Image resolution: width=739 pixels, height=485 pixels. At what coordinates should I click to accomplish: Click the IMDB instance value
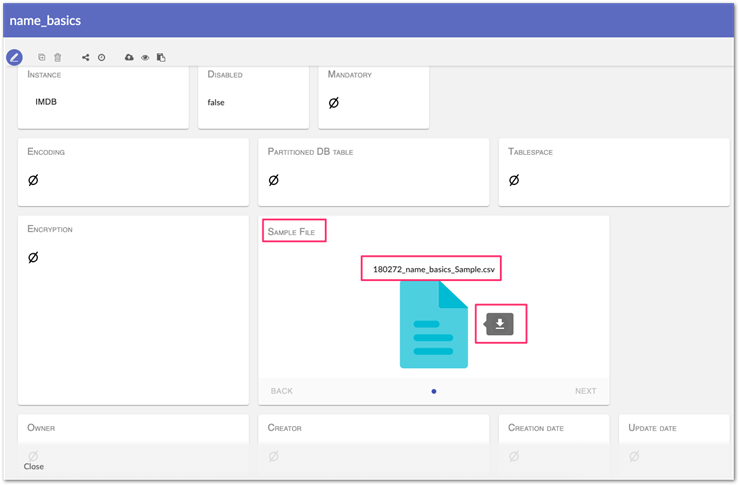[x=46, y=102]
